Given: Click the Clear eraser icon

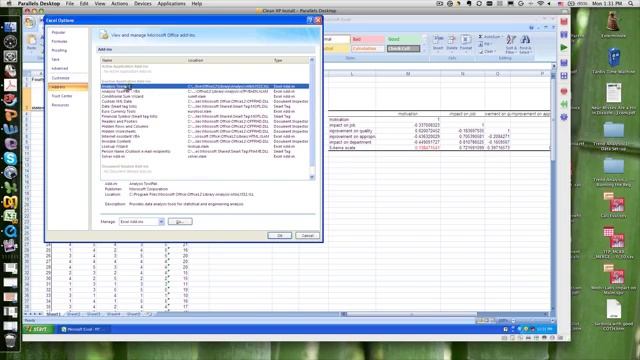Looking at the screenshot, I should pyautogui.click(x=480, y=51).
